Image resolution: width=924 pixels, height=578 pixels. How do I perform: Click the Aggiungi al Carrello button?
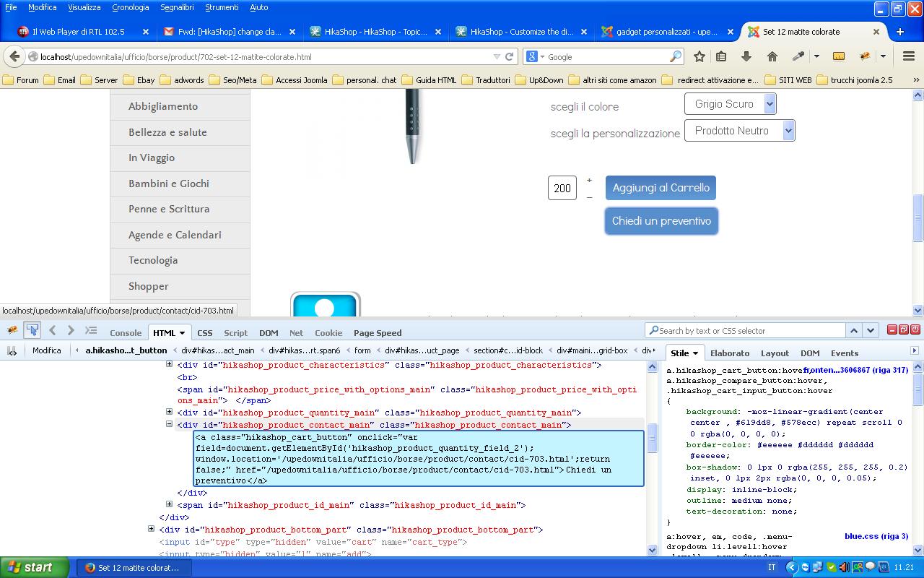[661, 188]
